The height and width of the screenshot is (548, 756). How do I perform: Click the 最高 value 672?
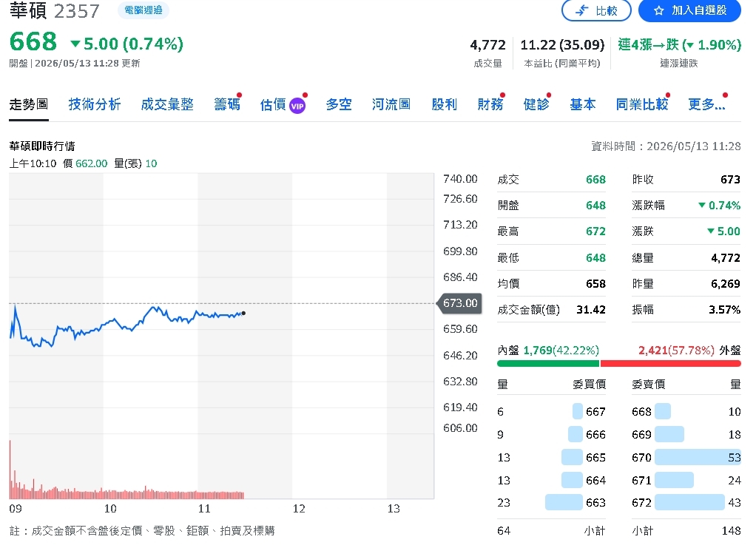pos(595,231)
